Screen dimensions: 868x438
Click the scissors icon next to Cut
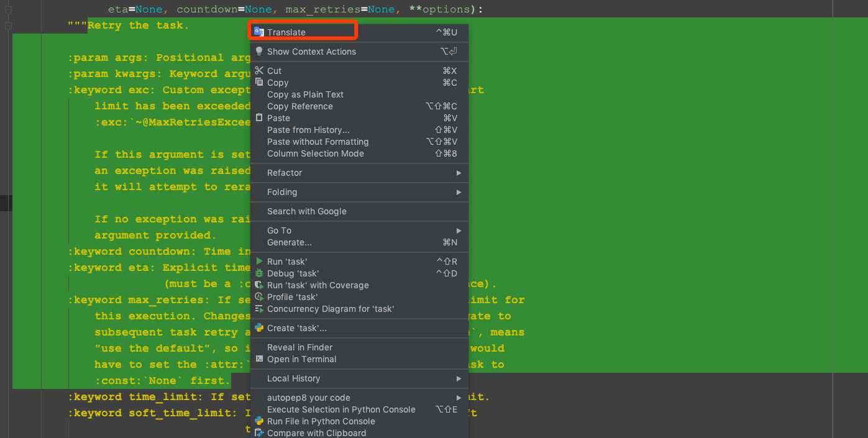(259, 71)
